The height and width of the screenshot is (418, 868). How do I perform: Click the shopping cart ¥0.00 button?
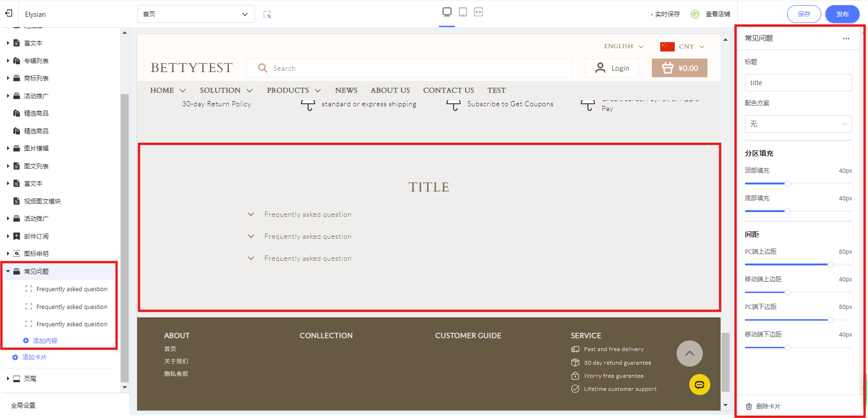pos(679,68)
